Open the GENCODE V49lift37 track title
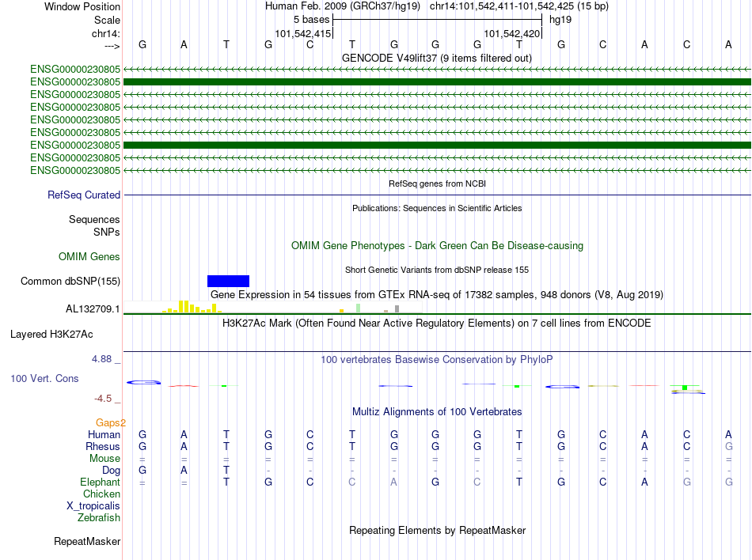The image size is (752, 560). (436, 58)
